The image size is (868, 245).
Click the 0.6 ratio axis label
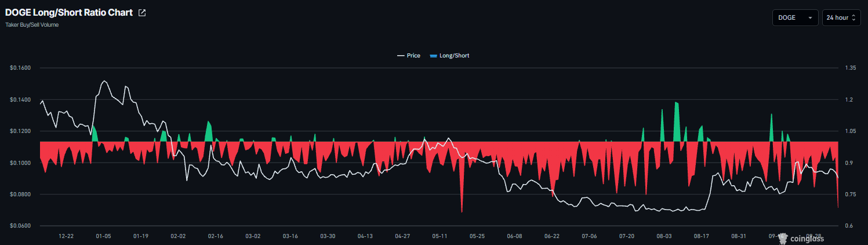tap(849, 226)
